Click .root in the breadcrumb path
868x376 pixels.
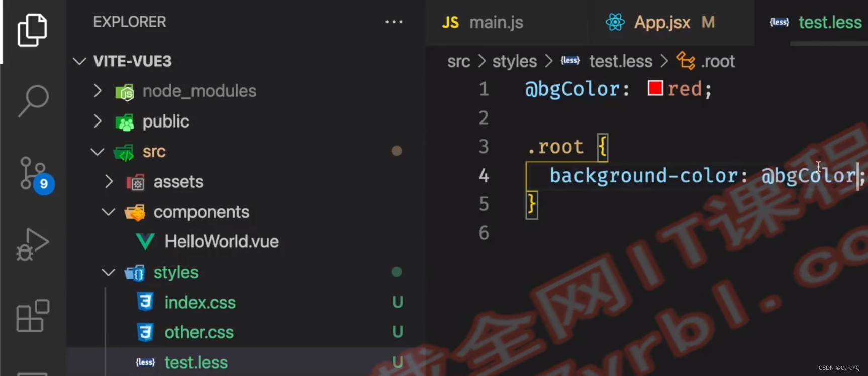(x=718, y=61)
